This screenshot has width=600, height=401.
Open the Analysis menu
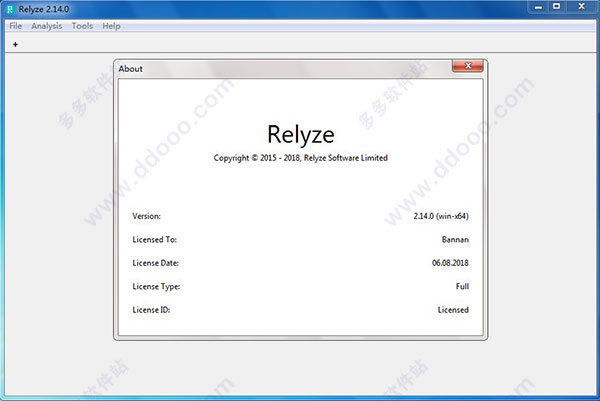(46, 26)
